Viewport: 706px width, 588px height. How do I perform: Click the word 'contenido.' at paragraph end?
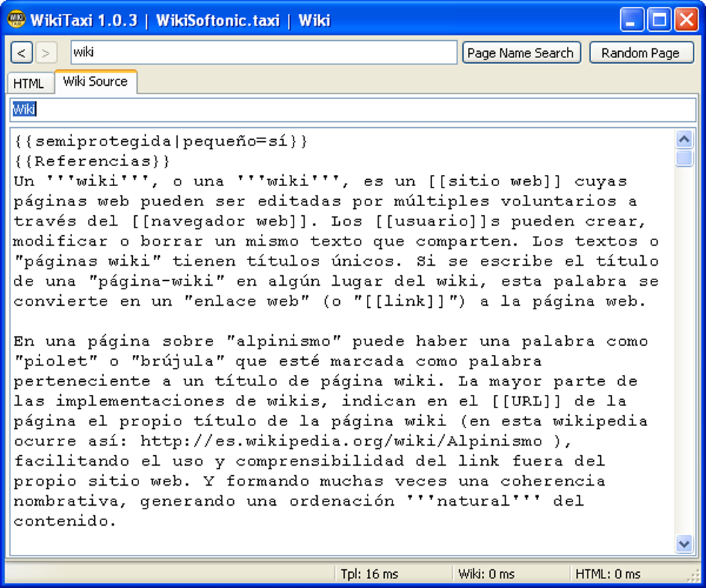click(x=65, y=521)
